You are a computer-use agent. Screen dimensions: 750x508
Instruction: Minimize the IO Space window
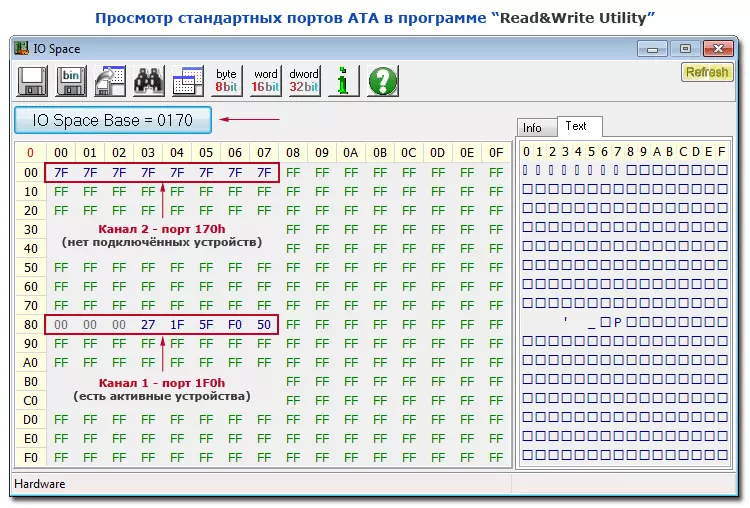652,49
